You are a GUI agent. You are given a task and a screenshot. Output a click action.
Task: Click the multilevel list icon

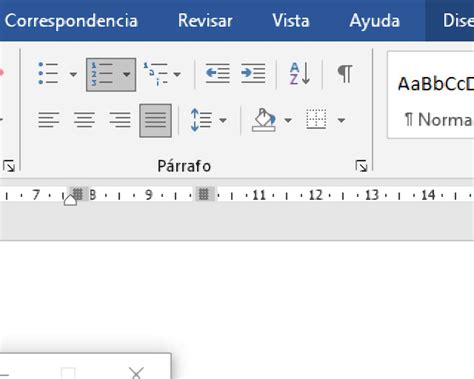tap(156, 74)
